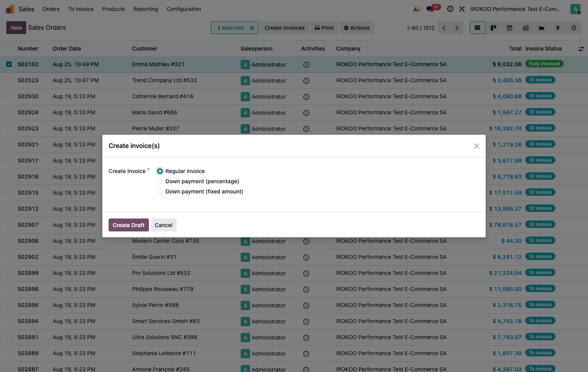Open the To Invoice menu

pos(81,9)
